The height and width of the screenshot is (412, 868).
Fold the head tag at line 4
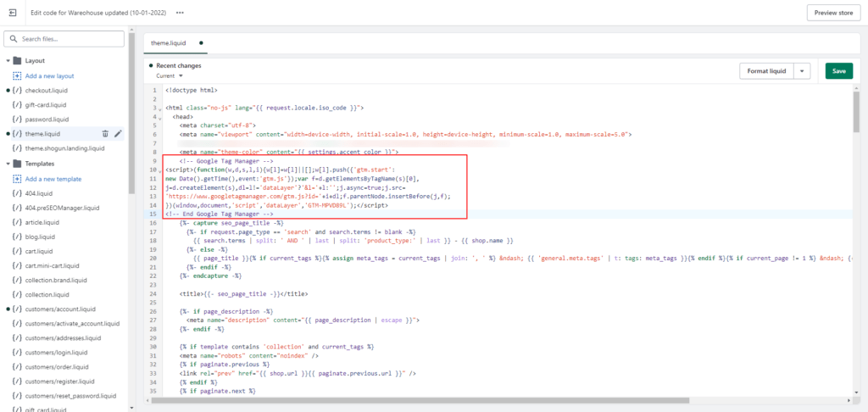[x=160, y=119]
